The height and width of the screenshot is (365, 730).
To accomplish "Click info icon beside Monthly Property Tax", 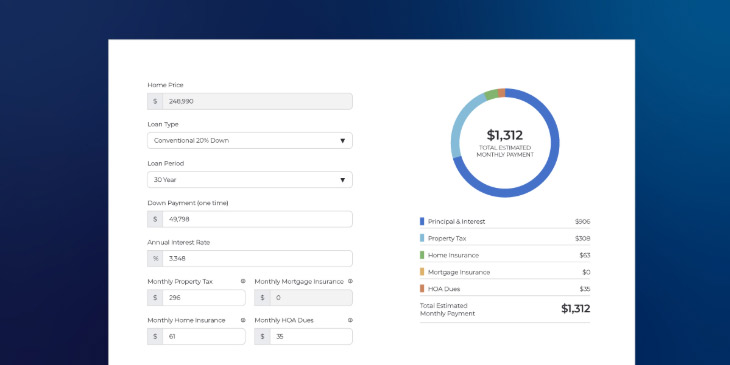I will (243, 281).
